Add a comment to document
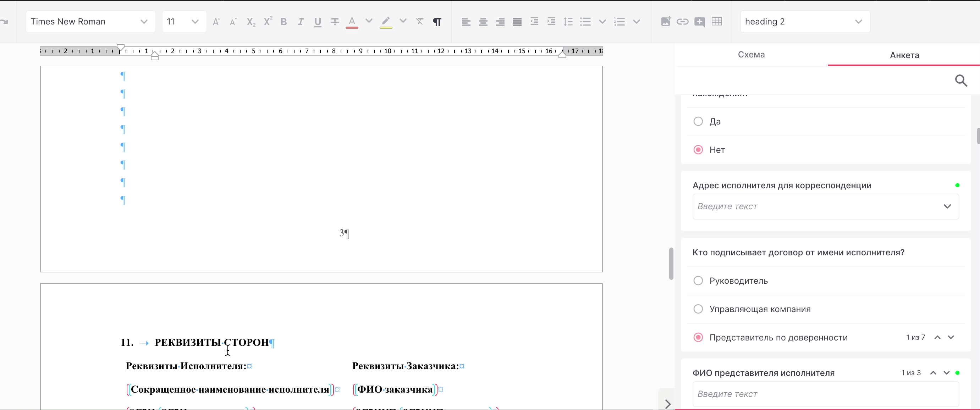The width and height of the screenshot is (980, 410). click(x=700, y=22)
